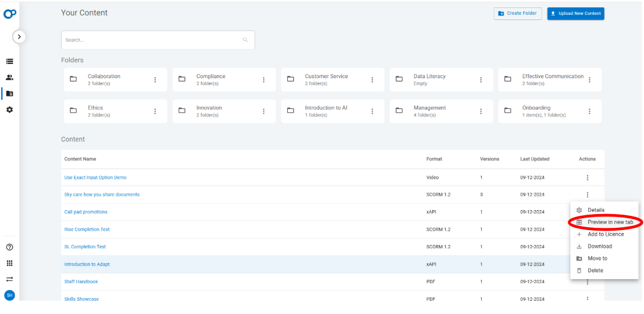The width and height of the screenshot is (644, 314).
Task: Open the apps grid icon
Action: click(10, 263)
